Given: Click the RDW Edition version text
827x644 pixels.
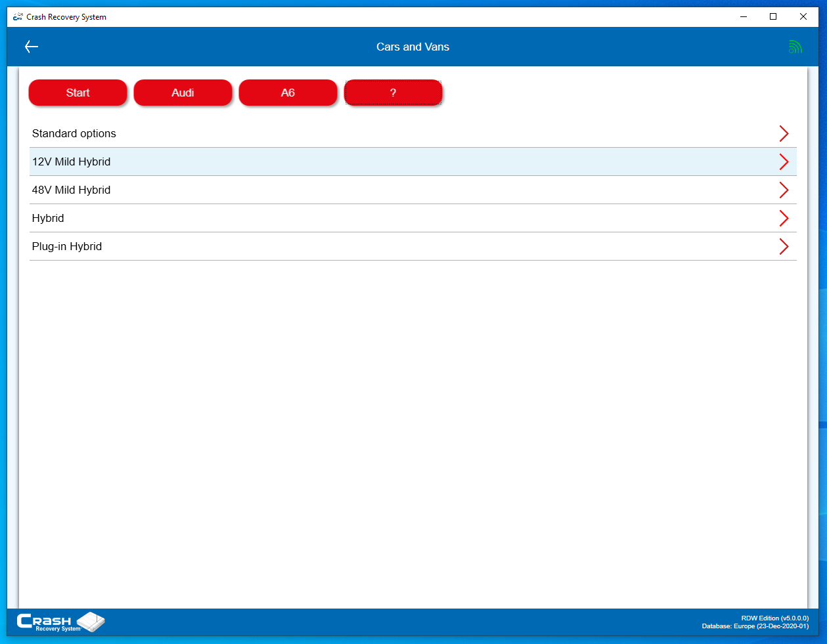Looking at the screenshot, I should point(774,618).
